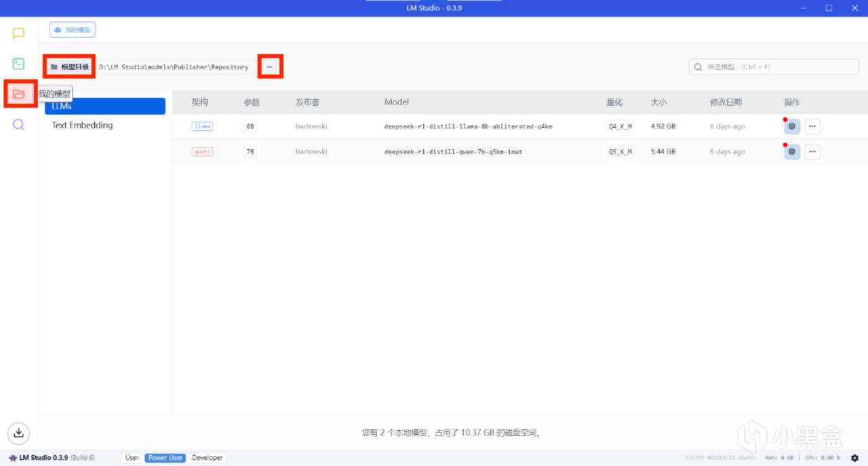The height and width of the screenshot is (466, 868).
Task: Click the llama architecture tag
Action: coord(202,126)
